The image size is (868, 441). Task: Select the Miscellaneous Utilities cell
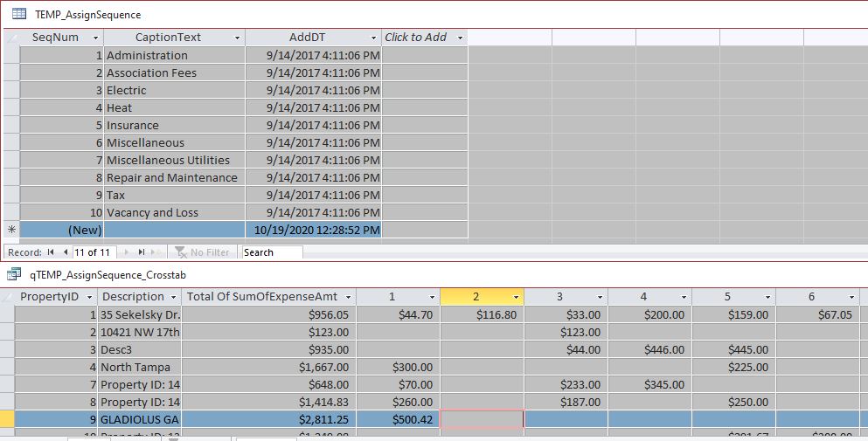pyautogui.click(x=174, y=160)
